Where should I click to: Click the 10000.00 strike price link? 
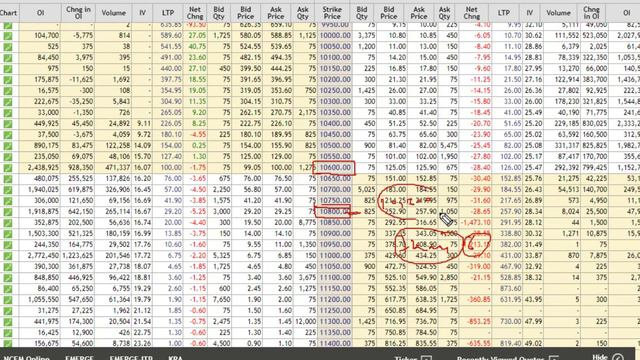click(335, 36)
